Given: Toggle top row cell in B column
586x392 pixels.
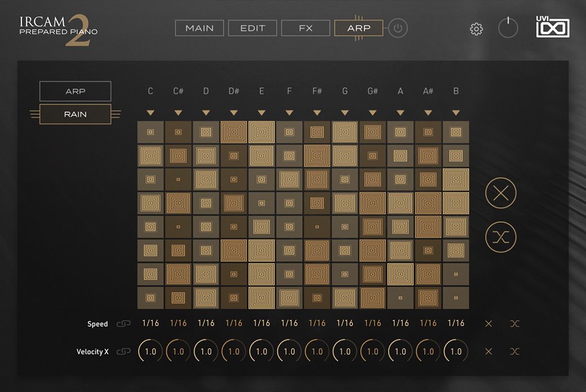Looking at the screenshot, I should [456, 132].
